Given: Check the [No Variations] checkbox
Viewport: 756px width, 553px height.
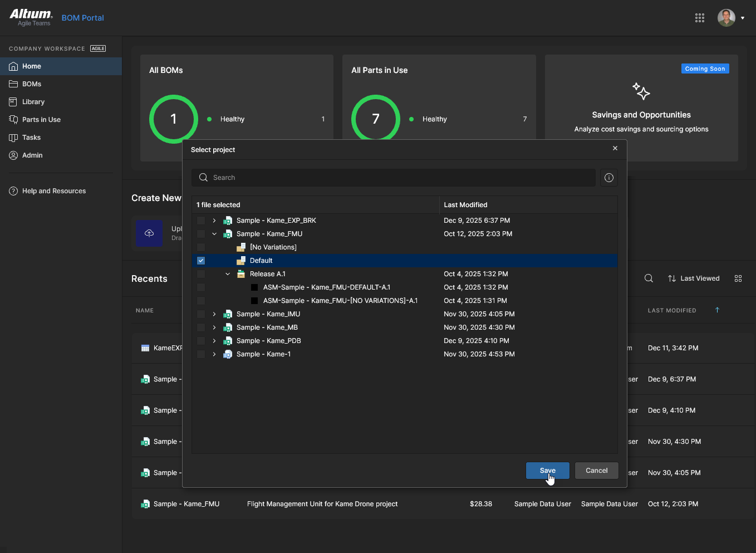Looking at the screenshot, I should [201, 247].
